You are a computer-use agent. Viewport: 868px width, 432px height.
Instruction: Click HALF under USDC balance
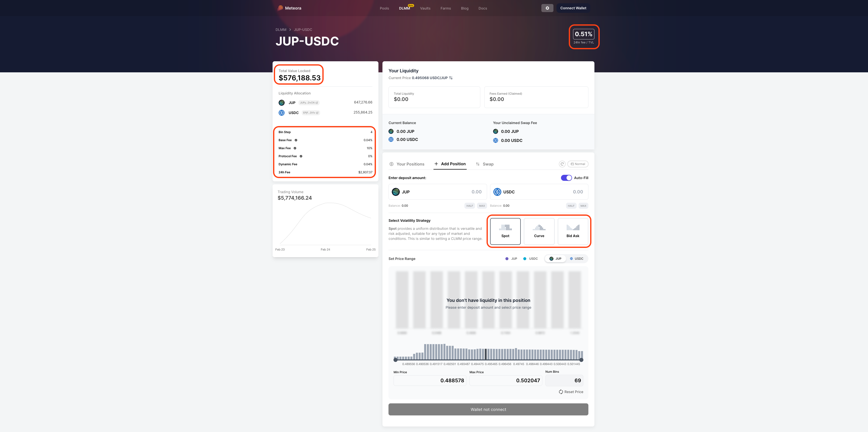pos(571,206)
